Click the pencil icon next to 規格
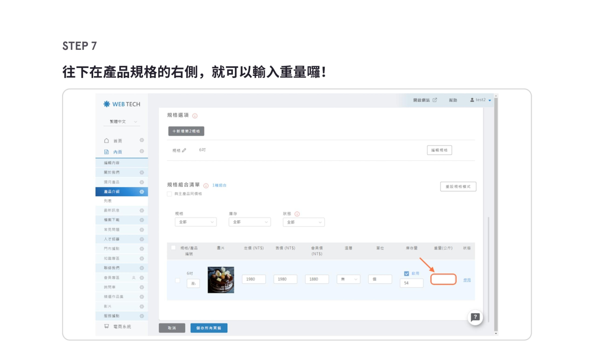This screenshot has width=594, height=364. (x=184, y=150)
